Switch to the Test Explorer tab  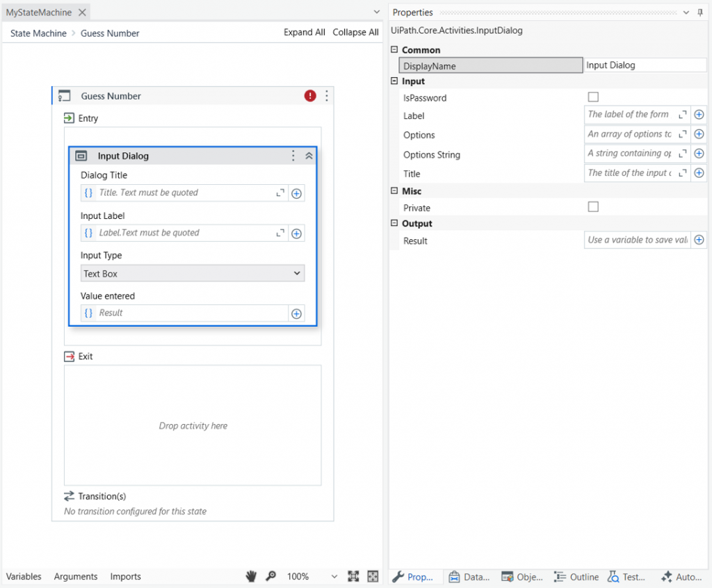click(x=626, y=577)
